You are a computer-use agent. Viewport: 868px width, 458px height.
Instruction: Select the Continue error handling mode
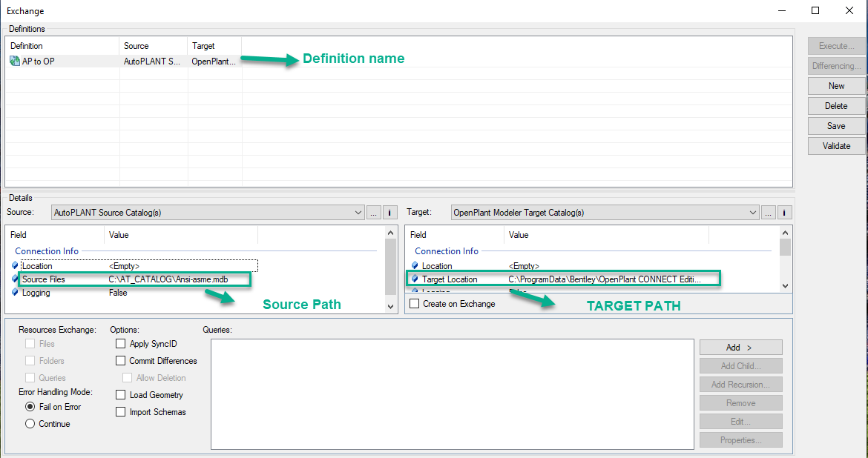[x=30, y=424]
